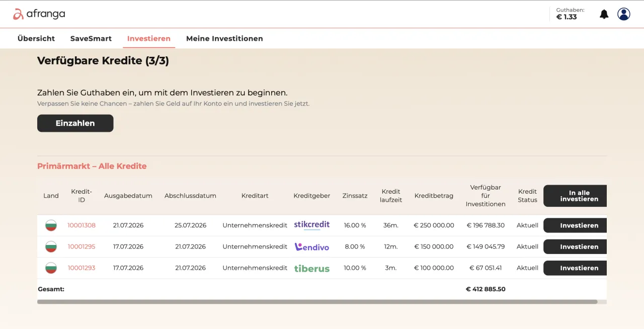Click Unternehmenskredit type in tiberus row
Image resolution: width=644 pixels, height=329 pixels.
click(255, 268)
